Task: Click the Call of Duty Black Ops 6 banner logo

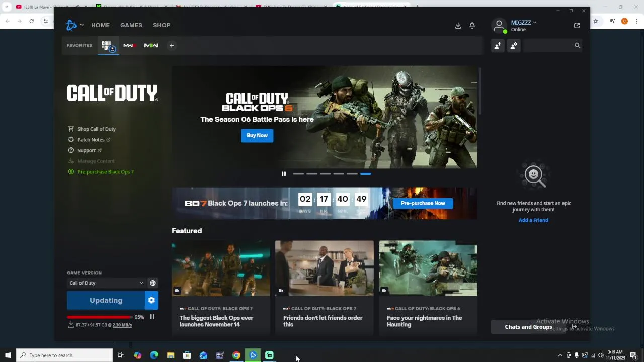Action: (257, 102)
